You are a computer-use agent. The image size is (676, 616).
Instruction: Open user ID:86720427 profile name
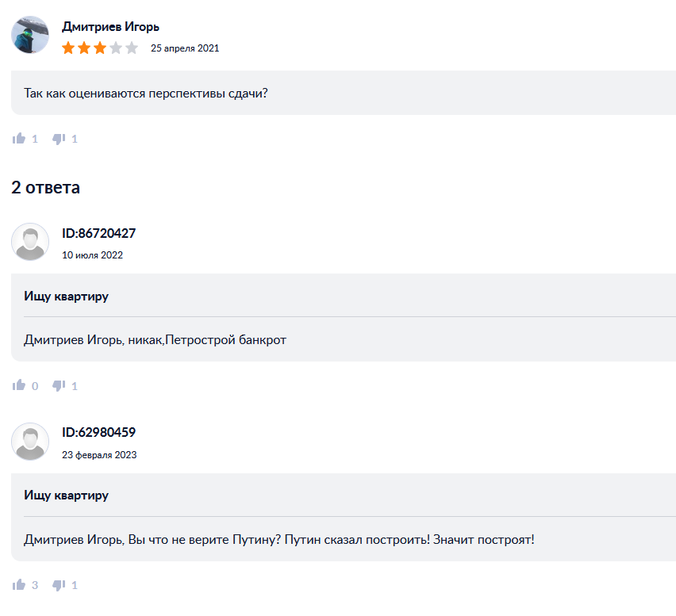pos(98,233)
